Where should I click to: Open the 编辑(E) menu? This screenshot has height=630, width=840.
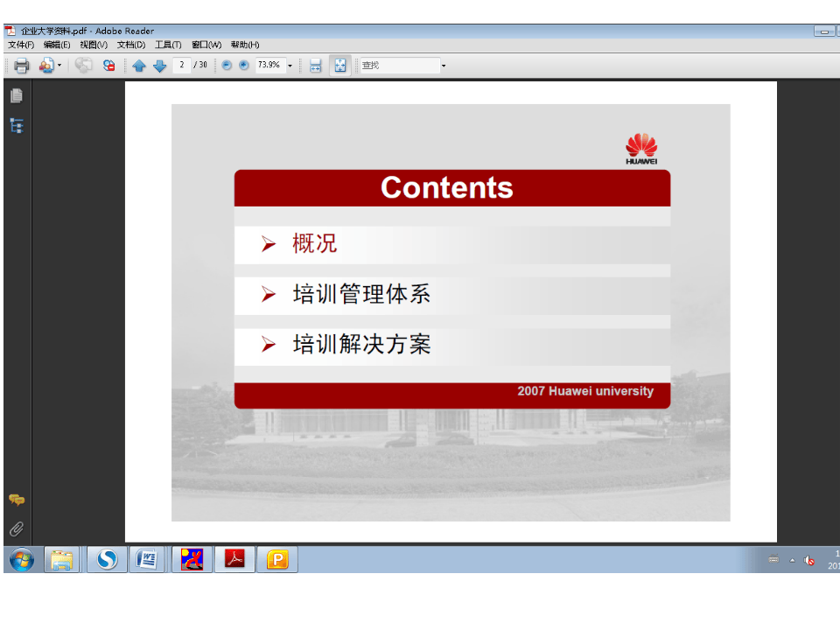click(x=57, y=45)
